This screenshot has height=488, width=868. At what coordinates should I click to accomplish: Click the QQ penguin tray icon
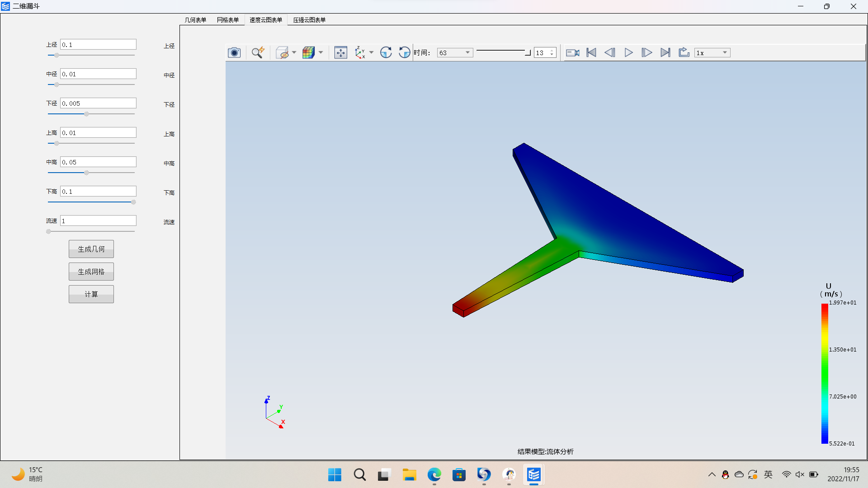725,474
